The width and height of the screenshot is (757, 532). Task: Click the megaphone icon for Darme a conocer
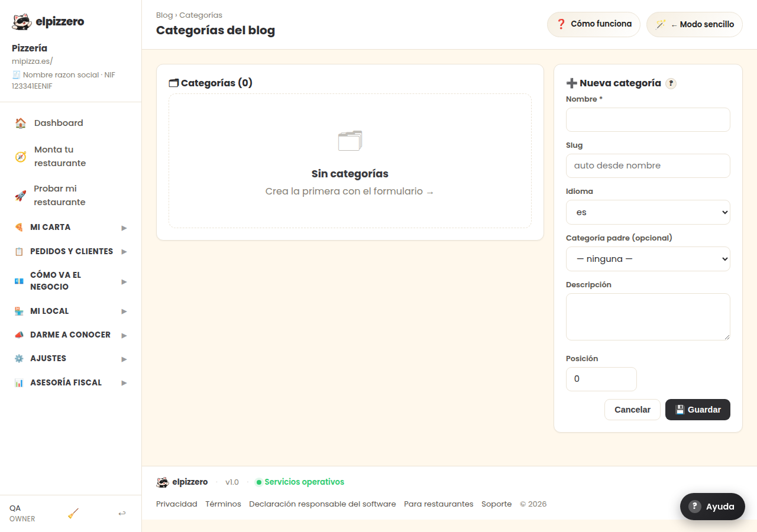pyautogui.click(x=19, y=335)
